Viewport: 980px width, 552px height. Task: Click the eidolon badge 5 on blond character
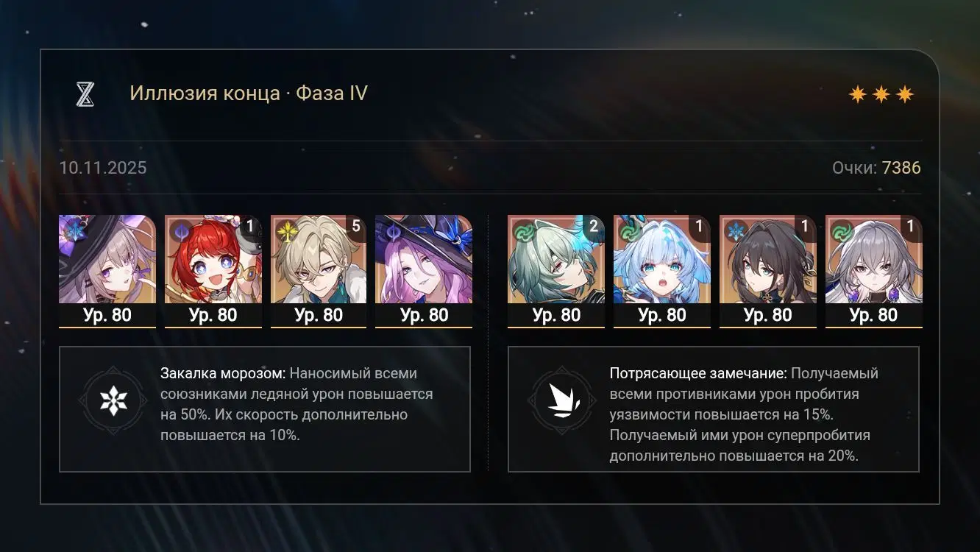(356, 227)
